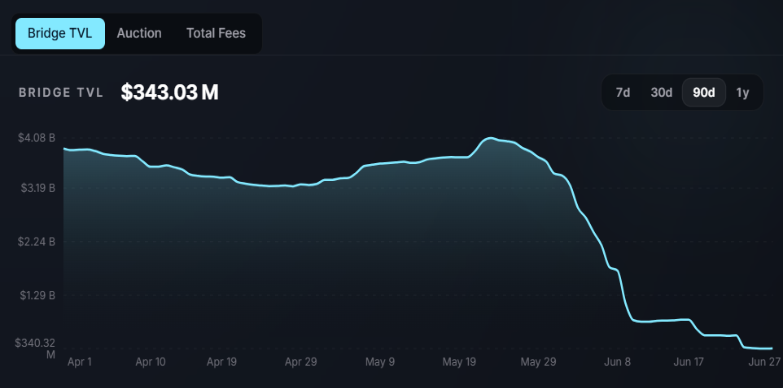Open the Total Fees tab
783x388 pixels.
tap(216, 33)
